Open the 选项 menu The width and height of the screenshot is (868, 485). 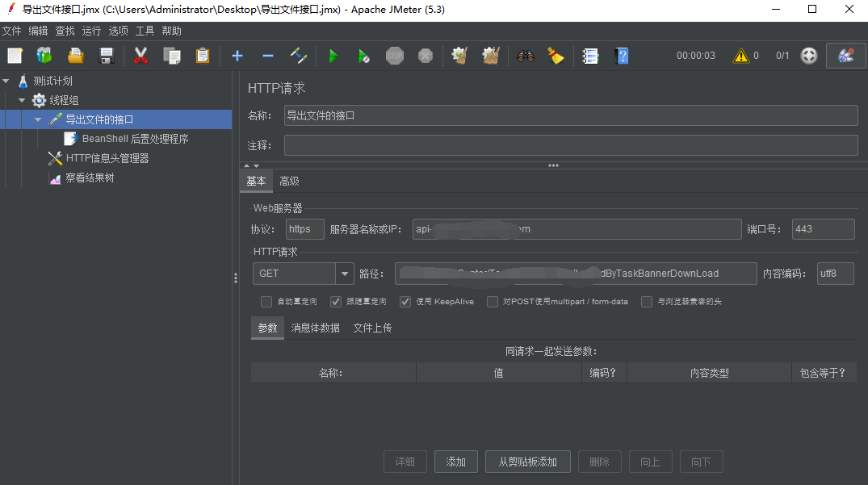pyautogui.click(x=118, y=31)
